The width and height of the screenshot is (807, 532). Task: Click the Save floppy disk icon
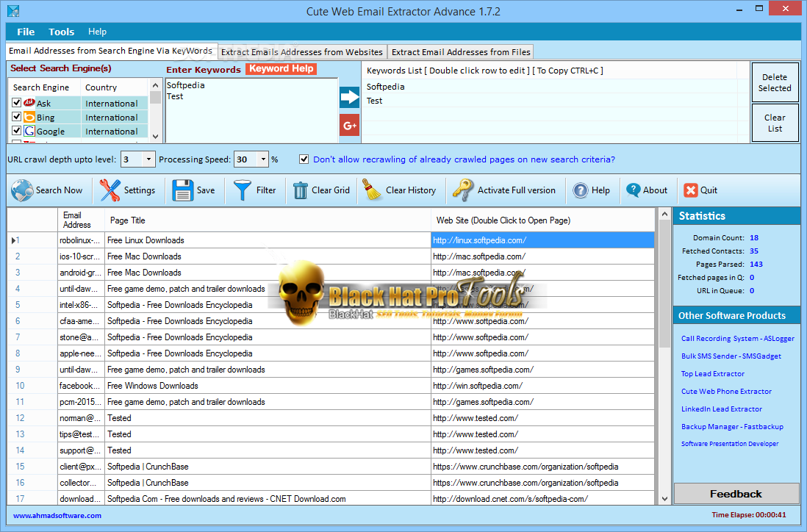pyautogui.click(x=183, y=190)
